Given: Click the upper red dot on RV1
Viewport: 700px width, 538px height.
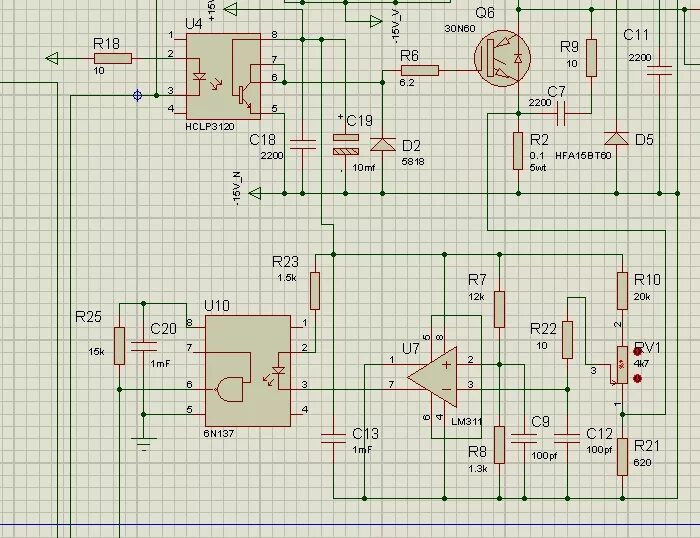Looking at the screenshot, I should [x=638, y=352].
